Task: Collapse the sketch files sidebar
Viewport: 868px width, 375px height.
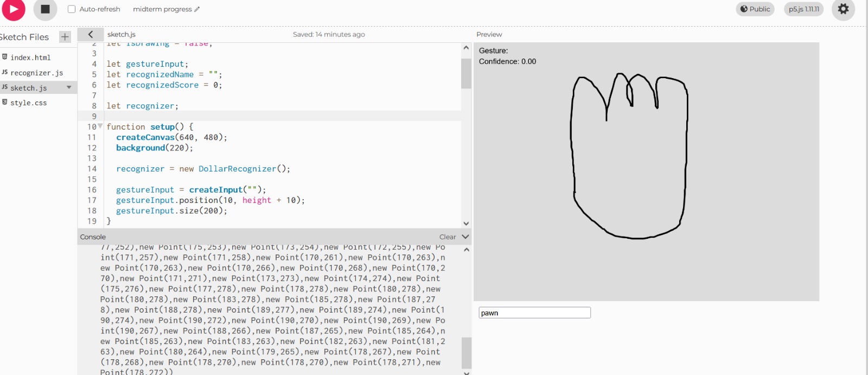Action: (91, 34)
